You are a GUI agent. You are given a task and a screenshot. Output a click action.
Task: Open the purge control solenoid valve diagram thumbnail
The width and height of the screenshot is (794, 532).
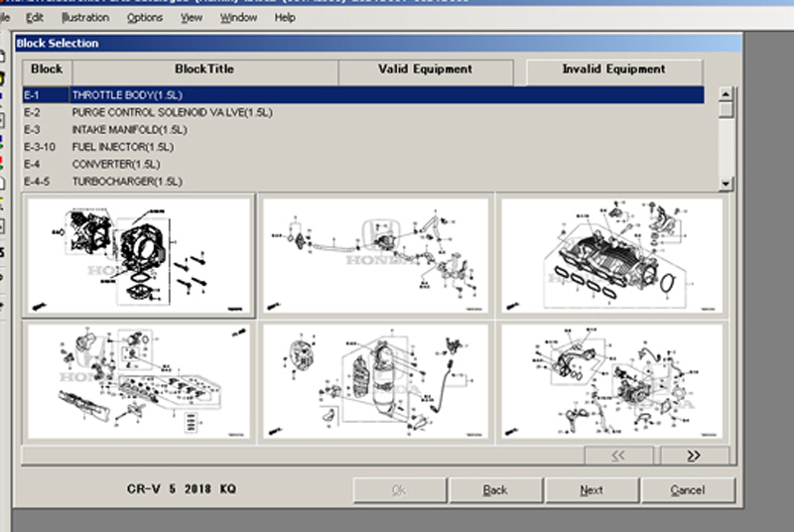(x=376, y=256)
